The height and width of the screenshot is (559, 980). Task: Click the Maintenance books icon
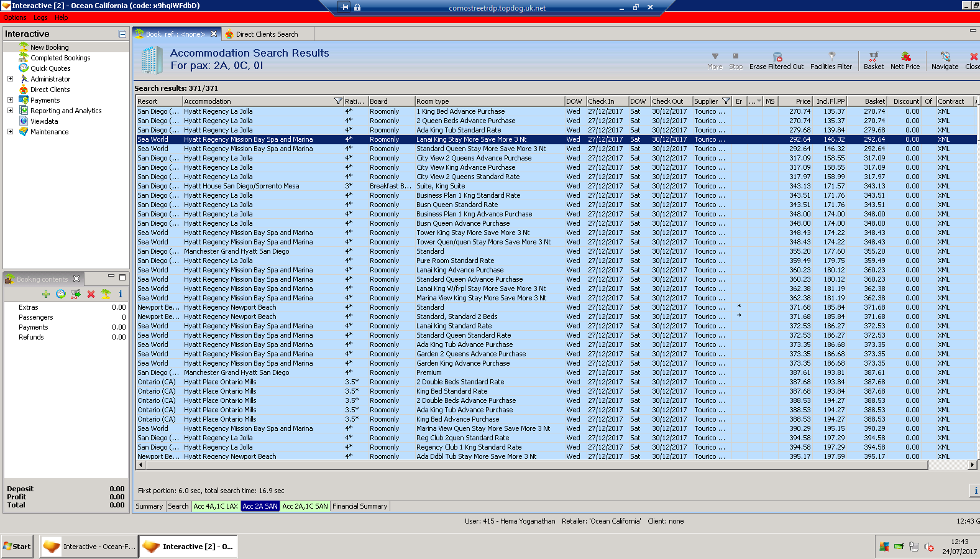[x=24, y=131]
